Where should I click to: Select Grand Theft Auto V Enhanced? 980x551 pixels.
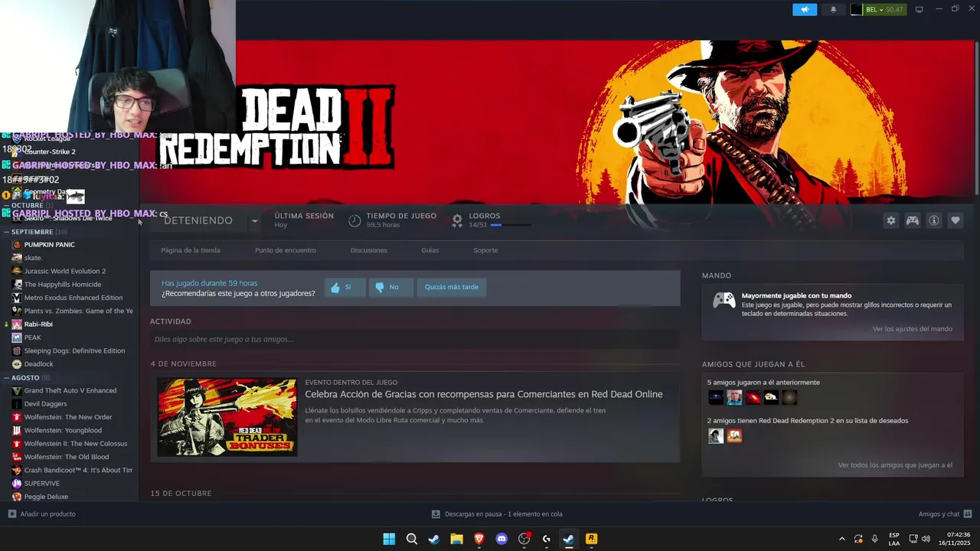[x=70, y=390]
